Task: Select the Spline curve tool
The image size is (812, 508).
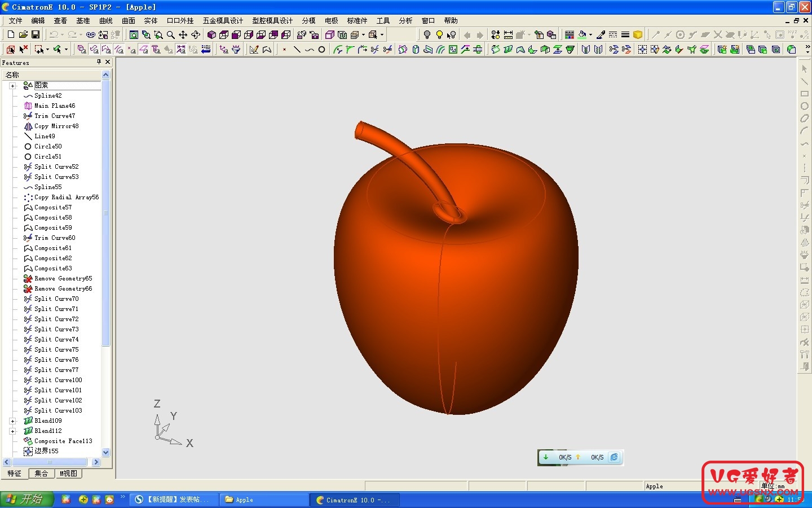Action: [x=309, y=50]
